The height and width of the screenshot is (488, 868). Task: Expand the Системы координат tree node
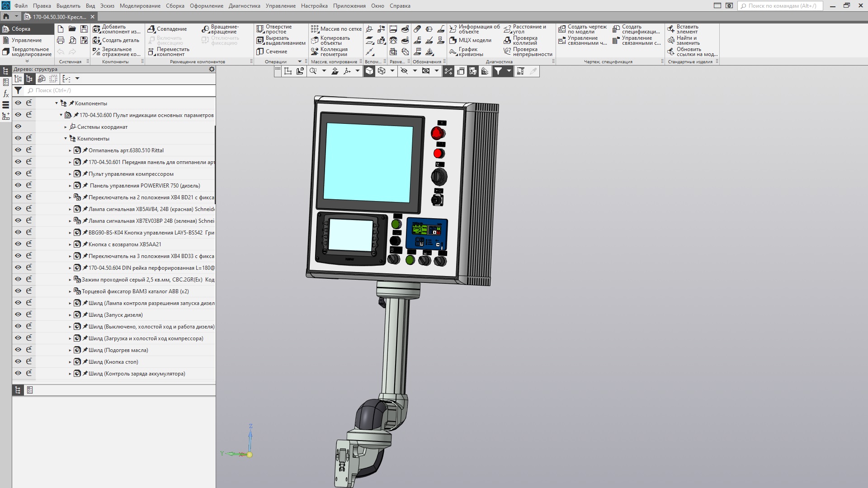coord(66,127)
